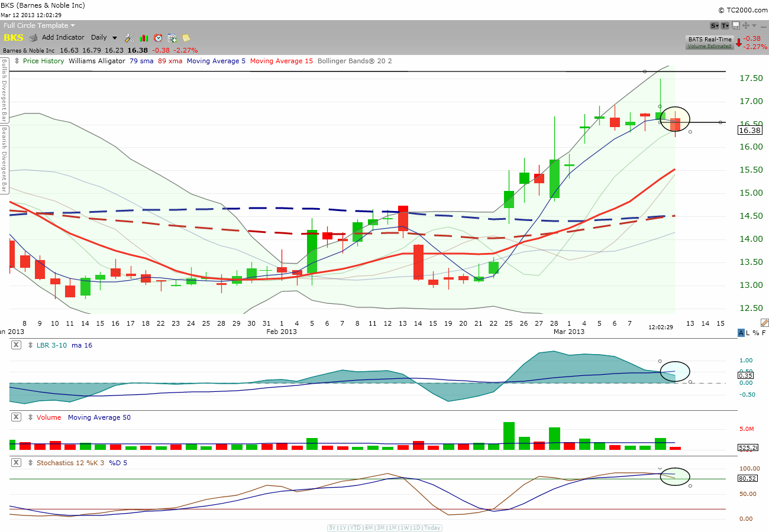Click the floppy disk save icon

[736, 25]
